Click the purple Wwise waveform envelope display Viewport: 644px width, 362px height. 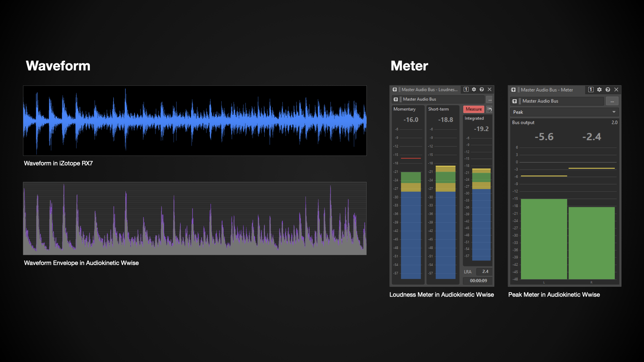195,219
